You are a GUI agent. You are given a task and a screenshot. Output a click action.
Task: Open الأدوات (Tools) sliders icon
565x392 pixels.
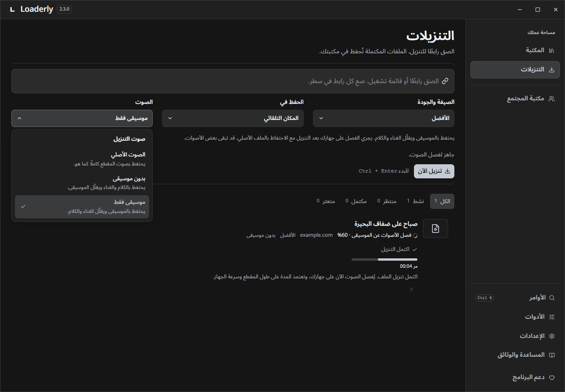552,317
